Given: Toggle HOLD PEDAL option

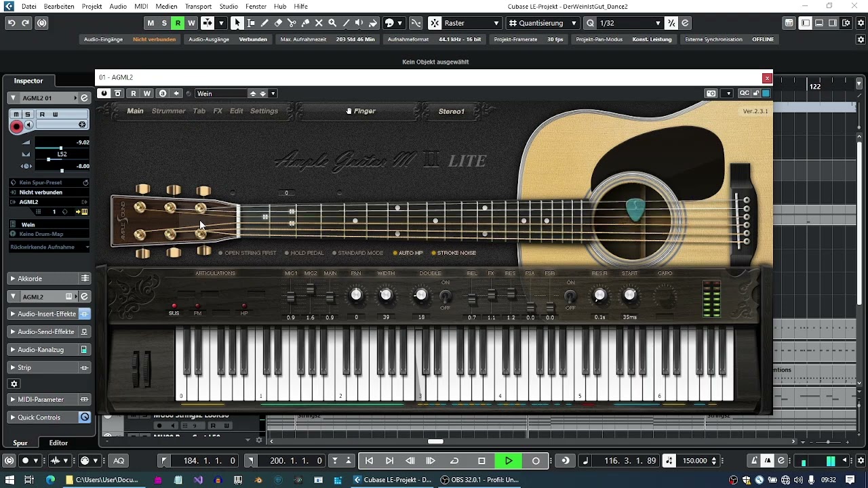Looking at the screenshot, I should (x=304, y=253).
